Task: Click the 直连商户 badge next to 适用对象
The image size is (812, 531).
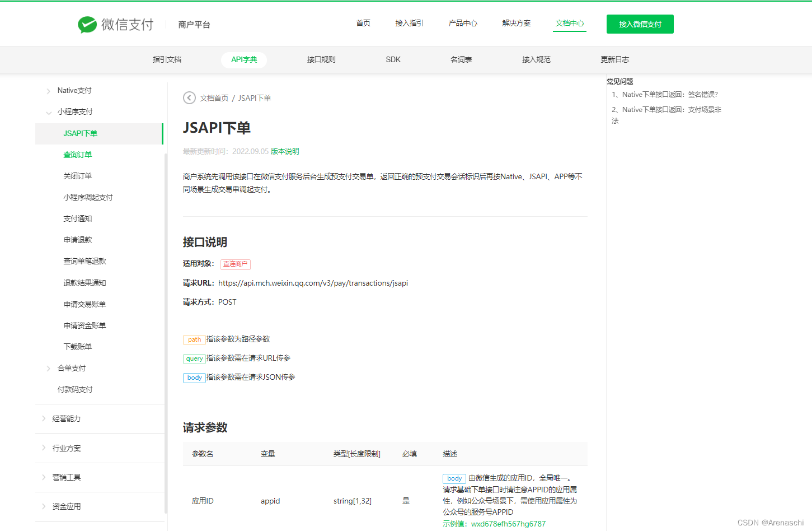Action: point(235,264)
